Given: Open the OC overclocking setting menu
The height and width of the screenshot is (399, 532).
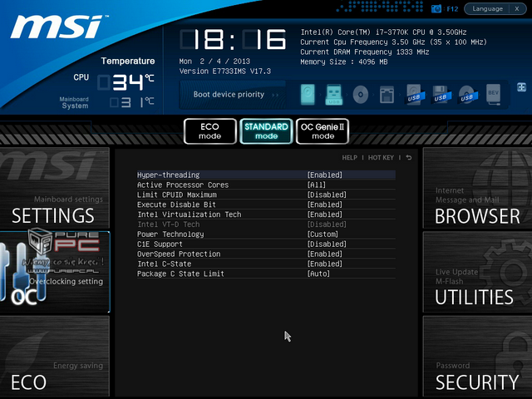Looking at the screenshot, I should [x=55, y=272].
